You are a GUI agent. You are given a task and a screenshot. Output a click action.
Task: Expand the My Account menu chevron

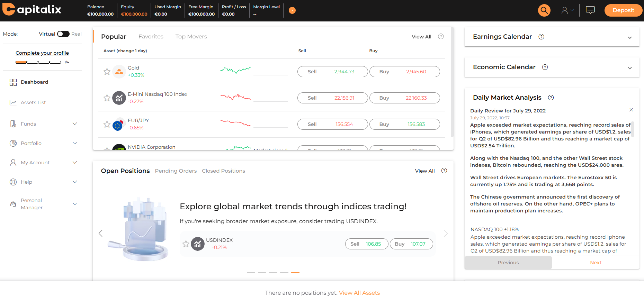tap(75, 163)
